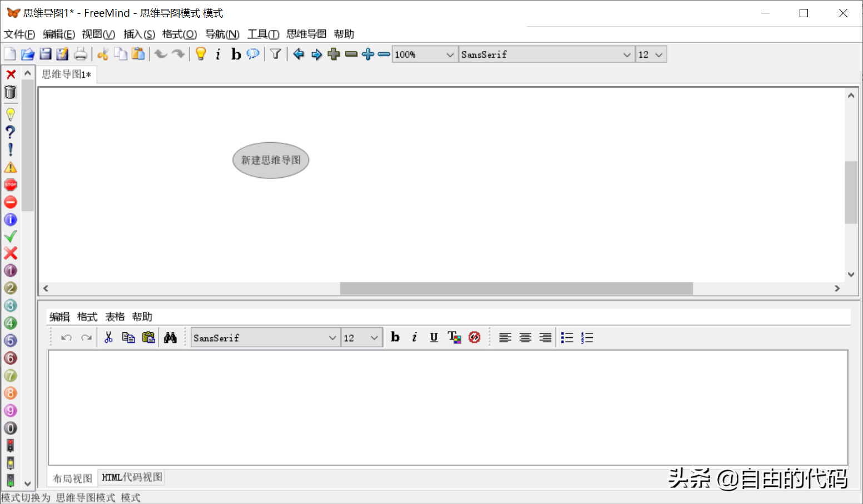This screenshot has height=504, width=863.
Task: Add the priority 9 number icon
Action: tap(11, 411)
